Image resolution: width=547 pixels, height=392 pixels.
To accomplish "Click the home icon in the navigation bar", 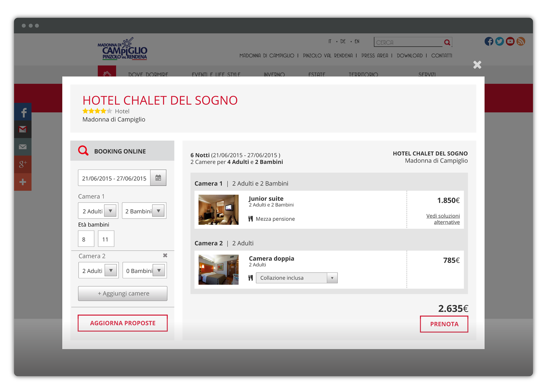I will coord(107,71).
